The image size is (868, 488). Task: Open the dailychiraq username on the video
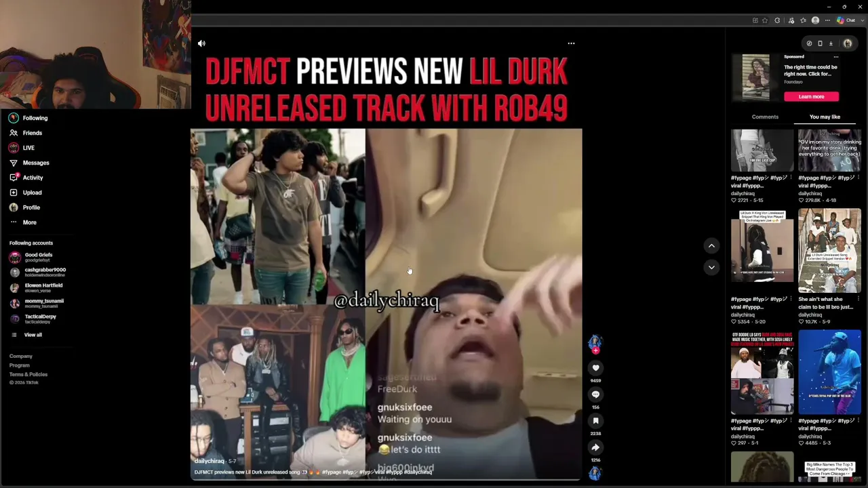click(209, 461)
